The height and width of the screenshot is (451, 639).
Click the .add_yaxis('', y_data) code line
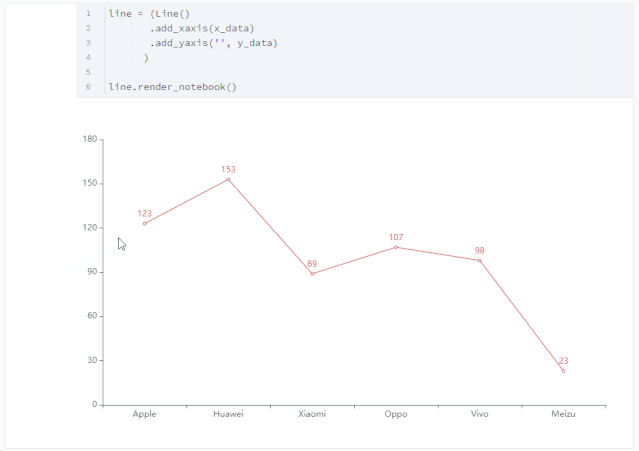pos(213,43)
